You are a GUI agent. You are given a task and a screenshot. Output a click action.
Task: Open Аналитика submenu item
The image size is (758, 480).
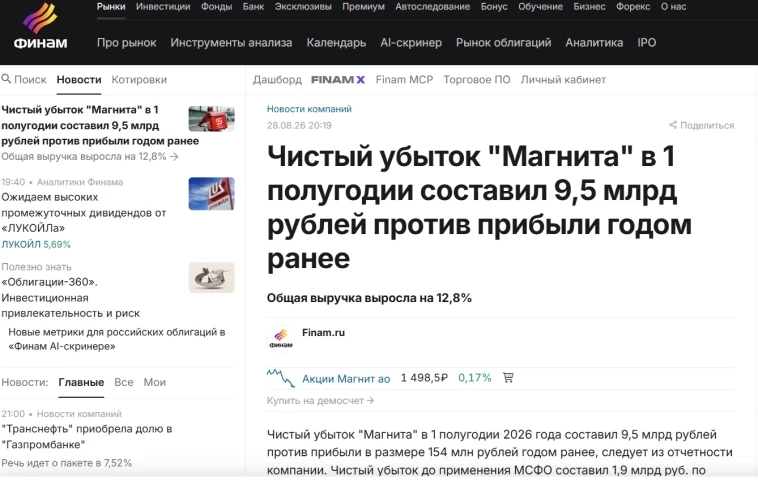click(594, 43)
